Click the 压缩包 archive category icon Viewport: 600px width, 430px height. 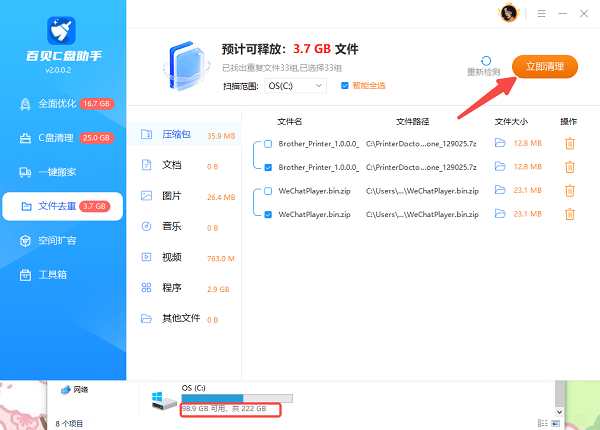pos(146,134)
